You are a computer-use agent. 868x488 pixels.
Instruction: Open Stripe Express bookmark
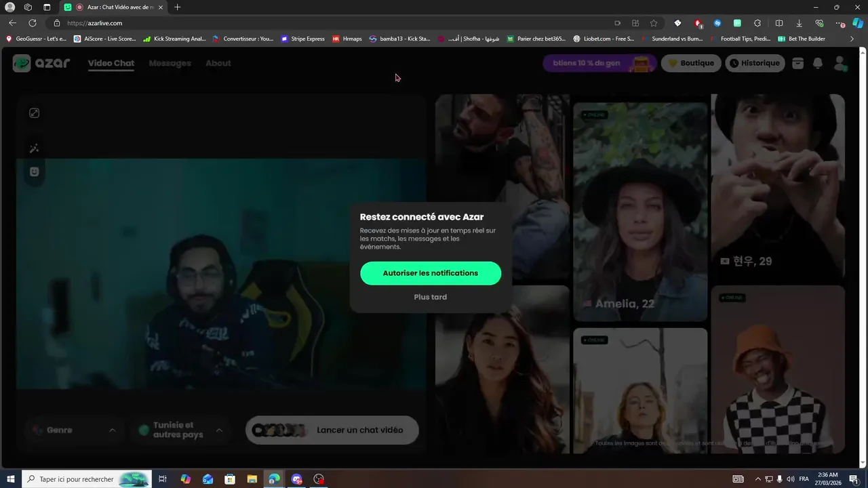(302, 39)
